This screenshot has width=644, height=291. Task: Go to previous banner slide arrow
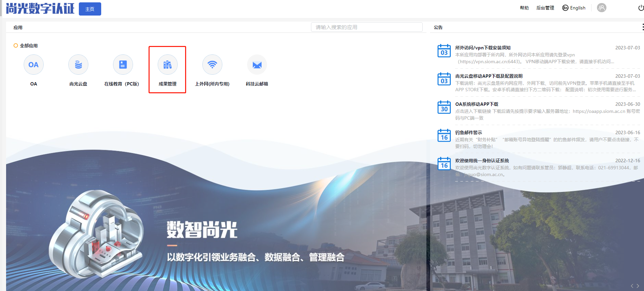632,286
